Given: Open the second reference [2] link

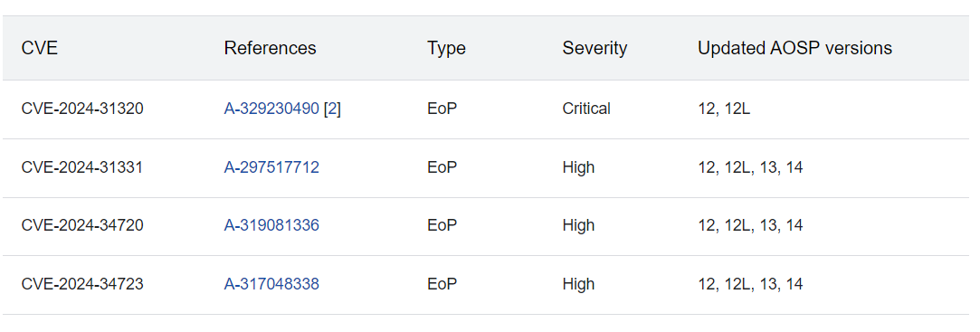Looking at the screenshot, I should (332, 109).
